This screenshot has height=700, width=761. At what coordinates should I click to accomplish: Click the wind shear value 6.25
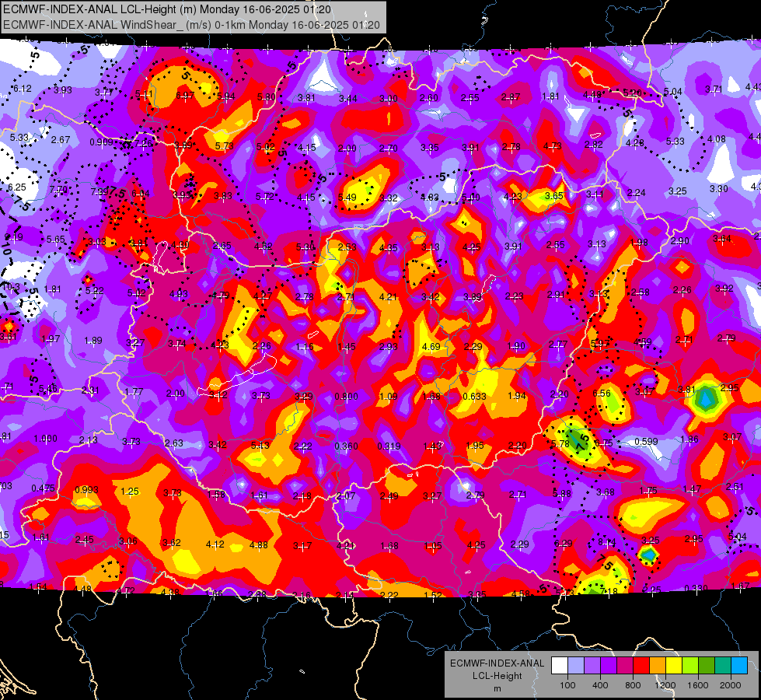[17, 187]
